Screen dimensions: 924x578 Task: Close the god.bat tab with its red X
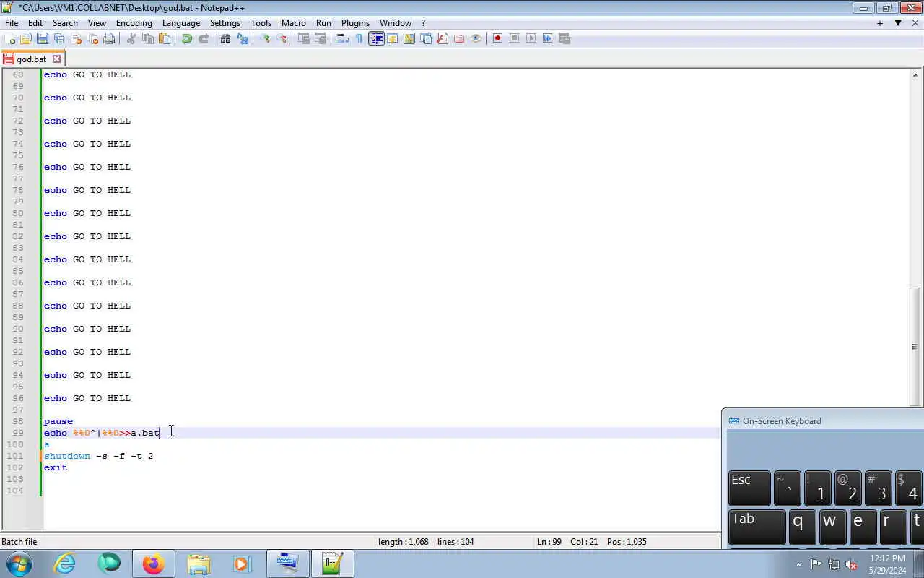point(57,59)
